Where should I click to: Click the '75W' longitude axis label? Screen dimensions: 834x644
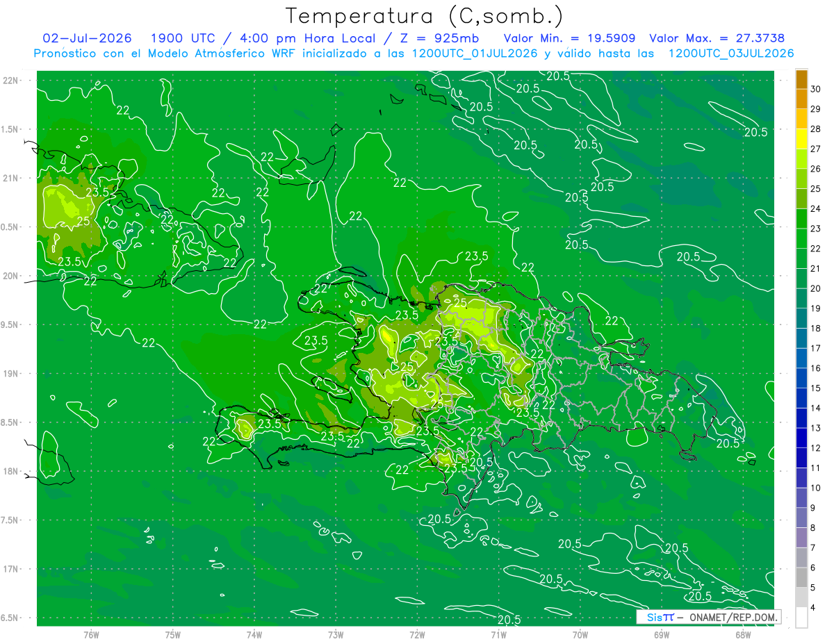173,635
